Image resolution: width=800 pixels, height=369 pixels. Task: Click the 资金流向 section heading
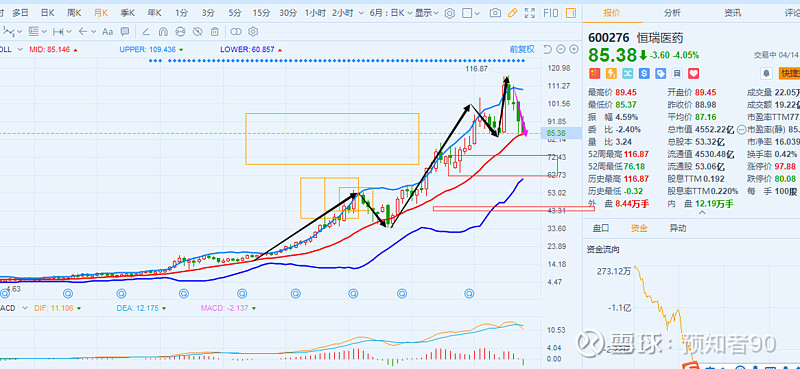(603, 250)
